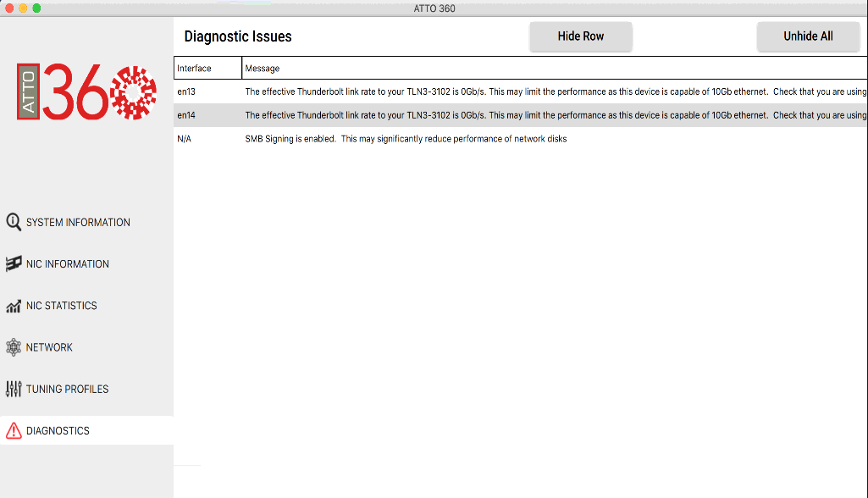The image size is (868, 498).
Task: Click the Message column header
Action: [555, 68]
